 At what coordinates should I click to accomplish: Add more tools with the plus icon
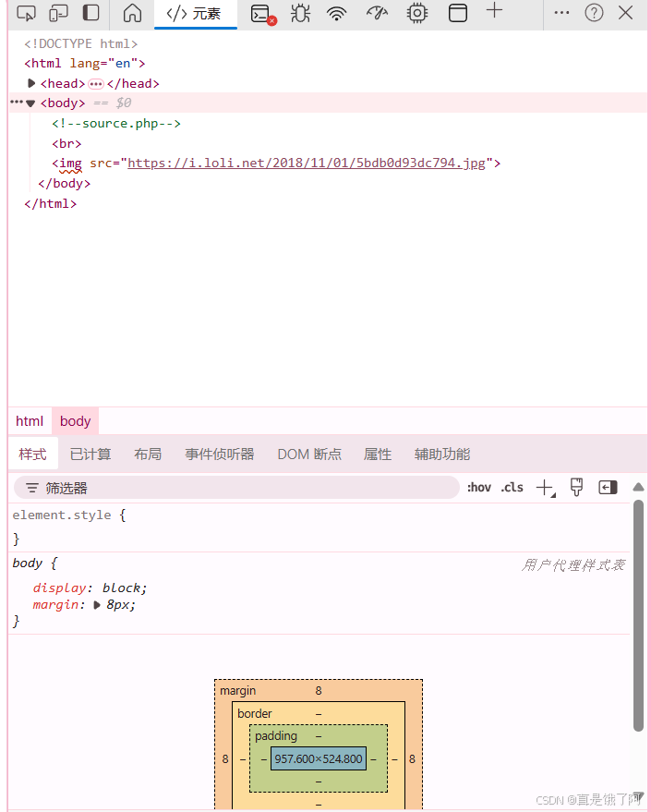click(x=494, y=14)
